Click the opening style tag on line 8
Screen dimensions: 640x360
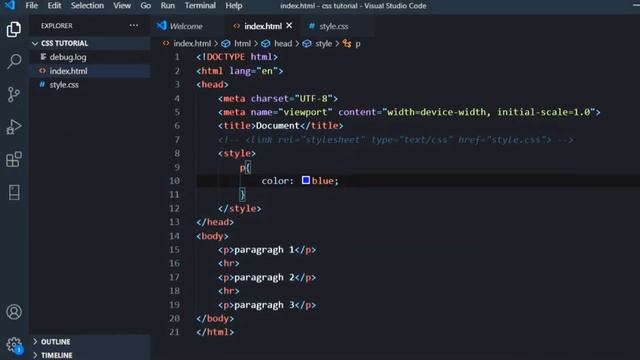237,153
